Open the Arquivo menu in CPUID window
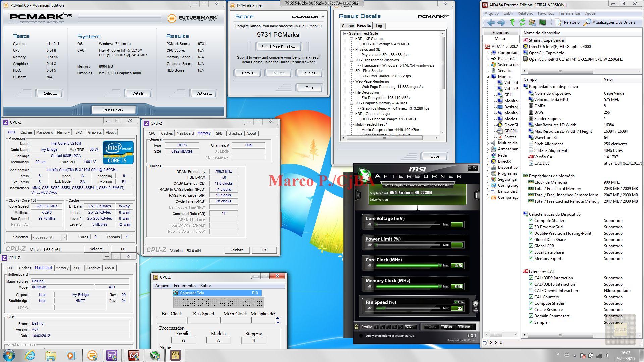This screenshot has width=644, height=362. click(x=162, y=286)
